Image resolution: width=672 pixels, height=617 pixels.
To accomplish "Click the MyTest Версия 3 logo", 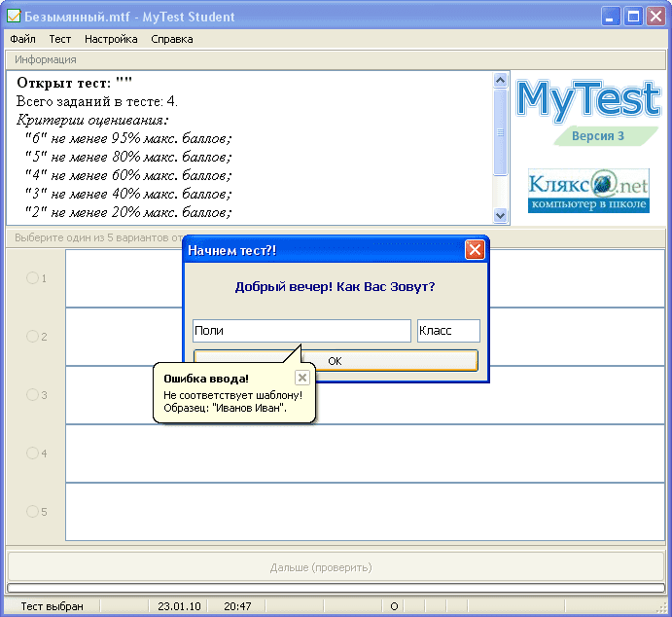I will (588, 112).
